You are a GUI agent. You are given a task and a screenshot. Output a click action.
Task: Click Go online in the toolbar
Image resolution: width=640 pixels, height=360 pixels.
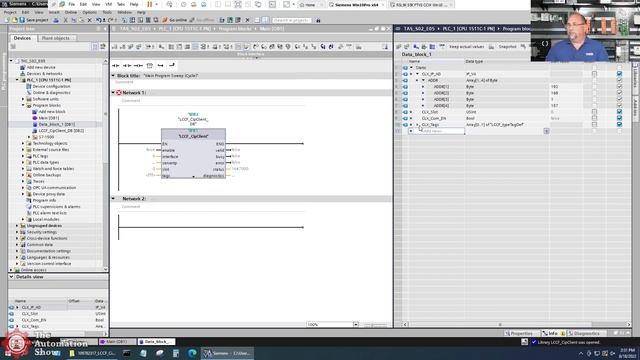pos(174,20)
